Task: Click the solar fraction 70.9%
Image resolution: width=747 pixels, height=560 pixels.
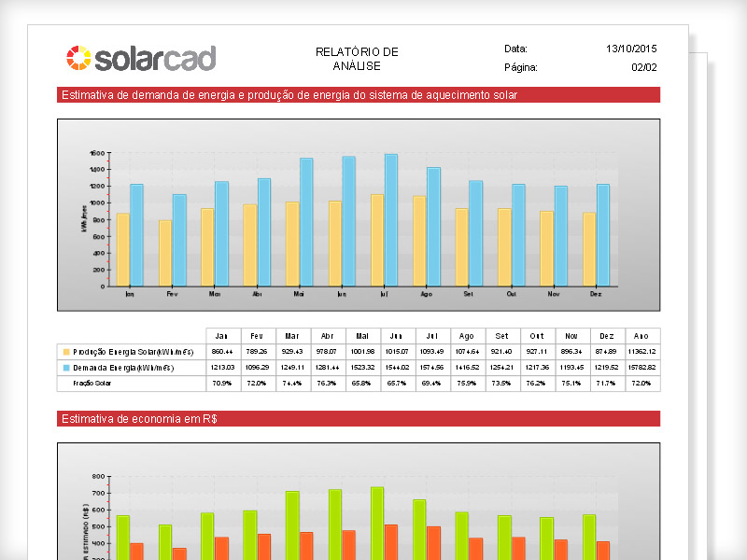Action: pyautogui.click(x=222, y=383)
